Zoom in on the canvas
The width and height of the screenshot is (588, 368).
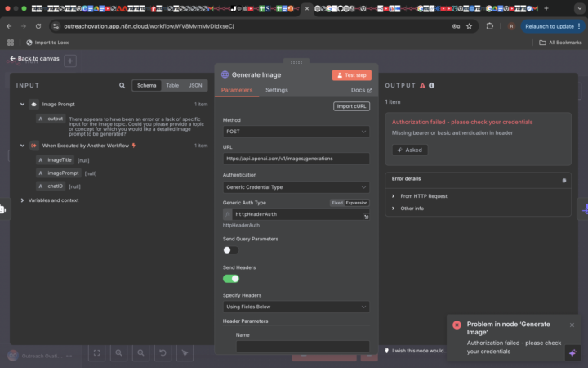click(119, 353)
